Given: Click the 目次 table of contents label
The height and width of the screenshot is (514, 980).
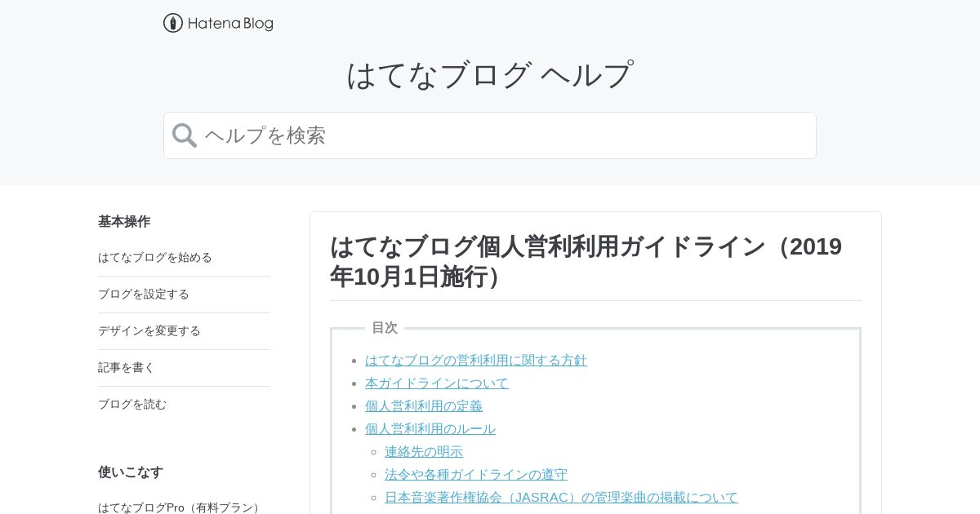Looking at the screenshot, I should [385, 327].
